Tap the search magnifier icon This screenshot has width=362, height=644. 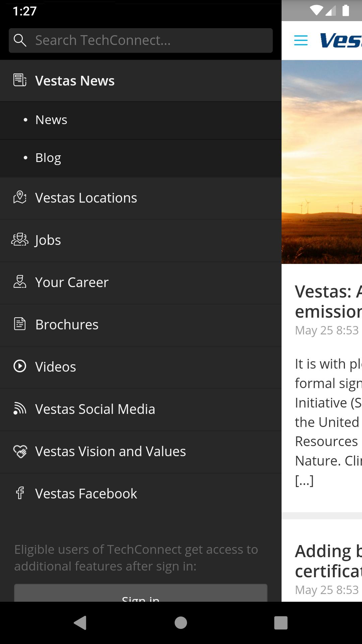point(20,40)
